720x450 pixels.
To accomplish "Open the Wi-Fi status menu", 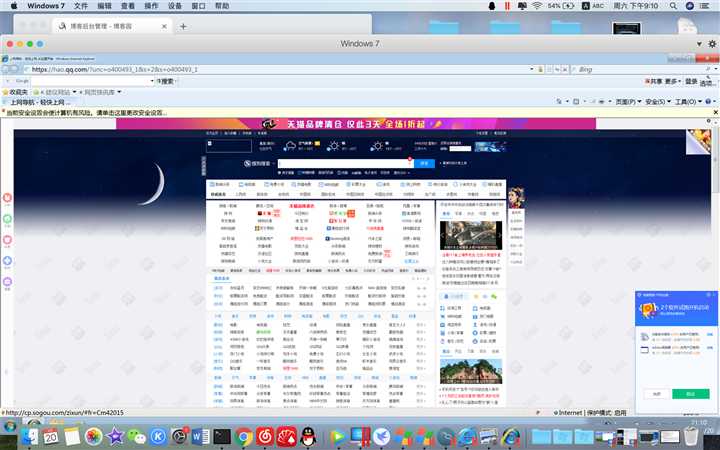I will click(537, 6).
